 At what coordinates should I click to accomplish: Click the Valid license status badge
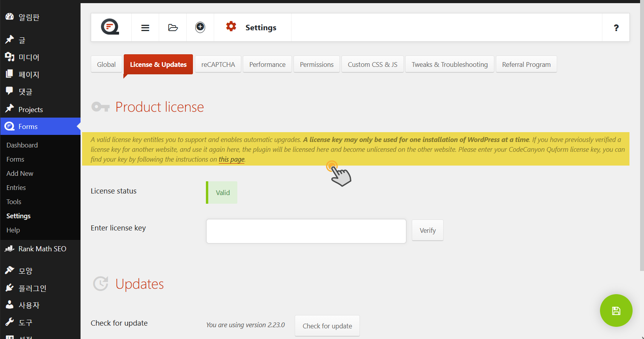[222, 192]
